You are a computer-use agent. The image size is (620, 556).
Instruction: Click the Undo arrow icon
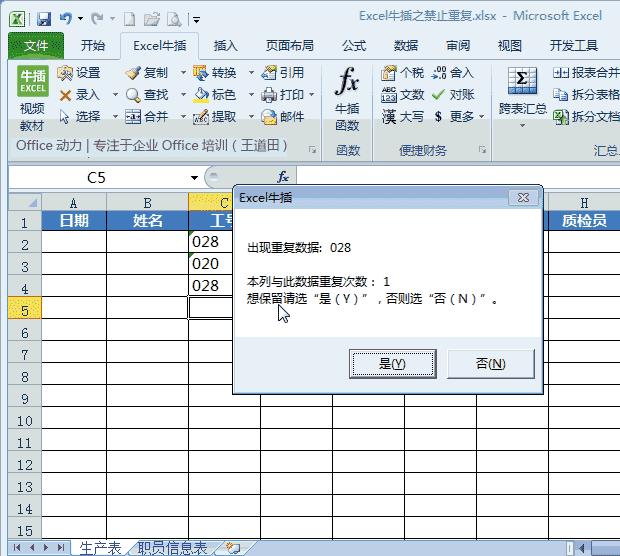tap(66, 18)
